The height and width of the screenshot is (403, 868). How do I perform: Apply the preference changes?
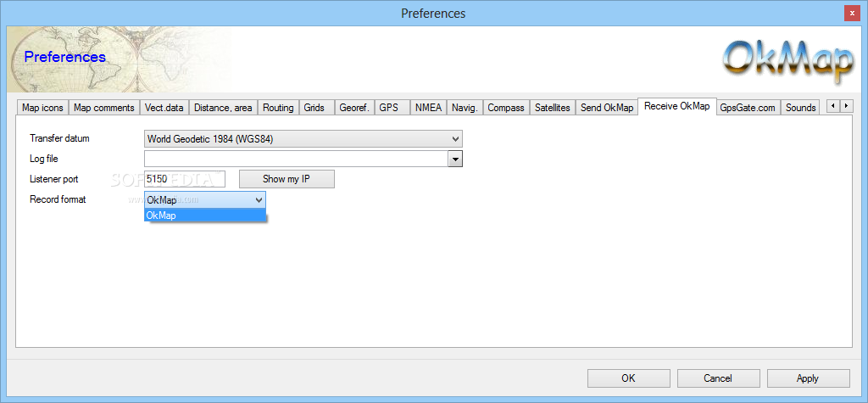click(808, 378)
